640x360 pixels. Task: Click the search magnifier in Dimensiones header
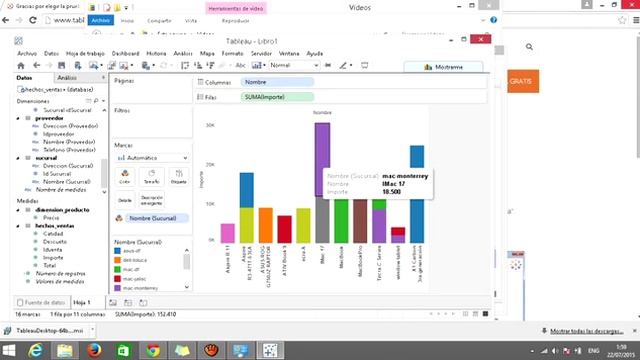pyautogui.click(x=96, y=101)
